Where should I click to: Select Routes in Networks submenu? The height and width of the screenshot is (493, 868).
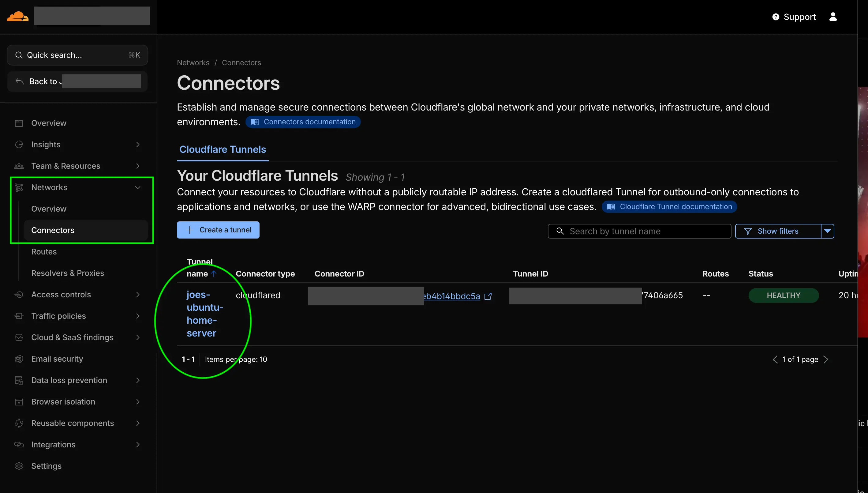point(44,252)
